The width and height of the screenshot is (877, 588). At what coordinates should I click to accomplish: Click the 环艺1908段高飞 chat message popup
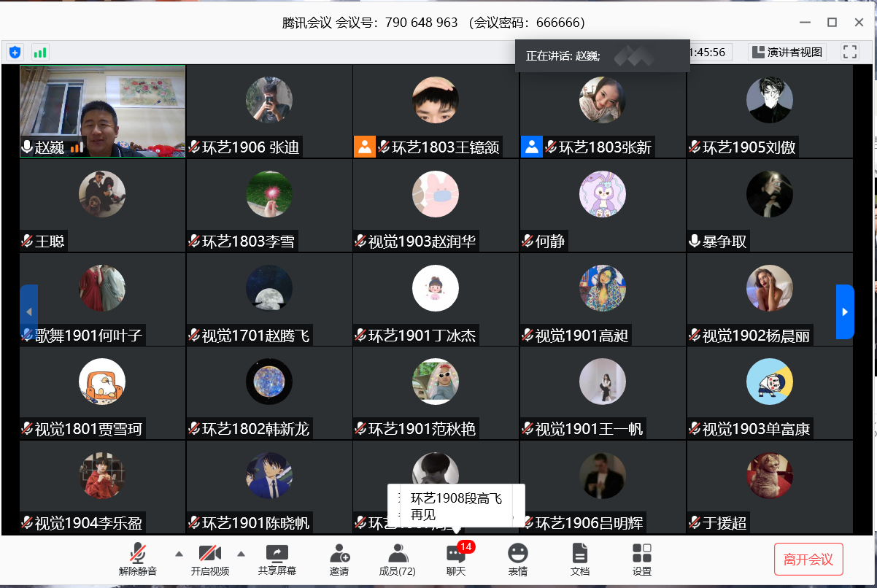click(456, 506)
